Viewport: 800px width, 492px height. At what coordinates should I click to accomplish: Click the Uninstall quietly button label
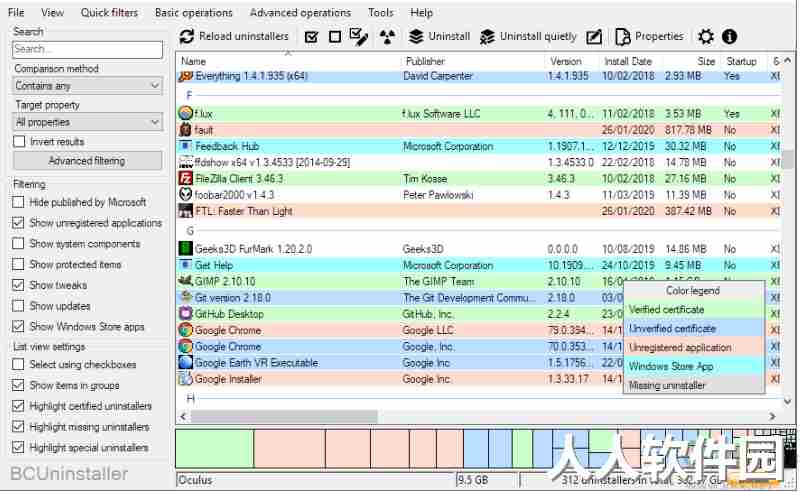point(538,36)
